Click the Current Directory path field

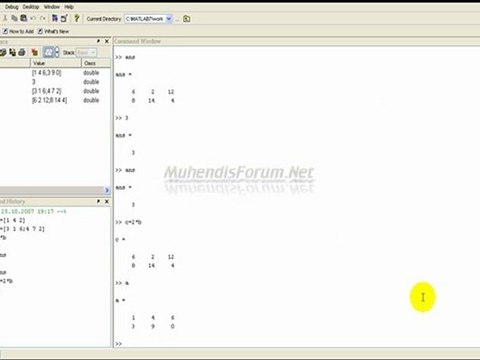[x=145, y=19]
